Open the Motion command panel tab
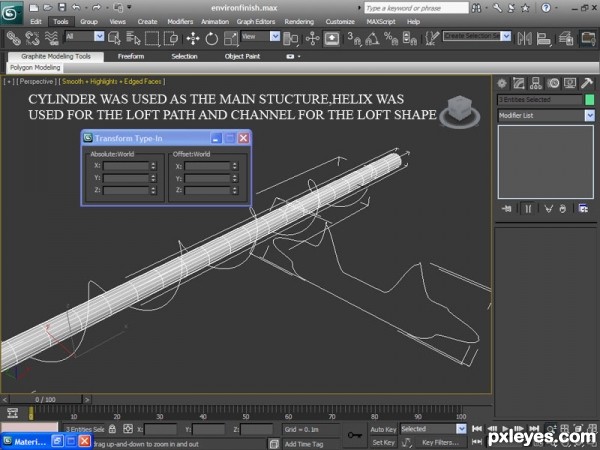This screenshot has width=600, height=450. coord(553,83)
